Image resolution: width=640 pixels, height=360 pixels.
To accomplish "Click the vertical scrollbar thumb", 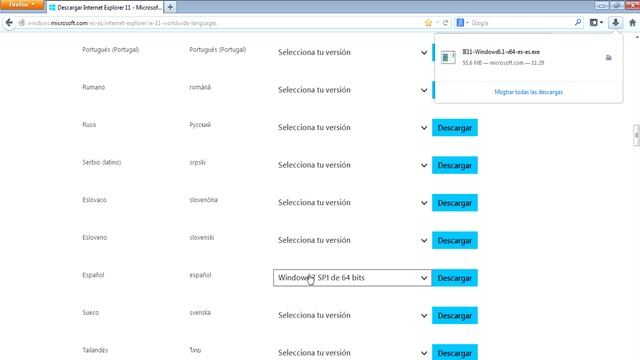I will pos(636,135).
